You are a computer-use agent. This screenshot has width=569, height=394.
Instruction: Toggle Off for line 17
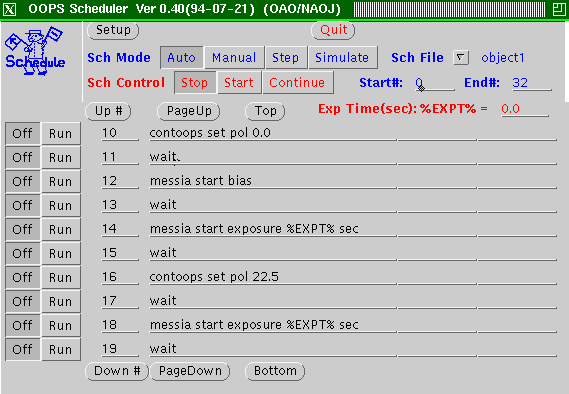click(22, 301)
